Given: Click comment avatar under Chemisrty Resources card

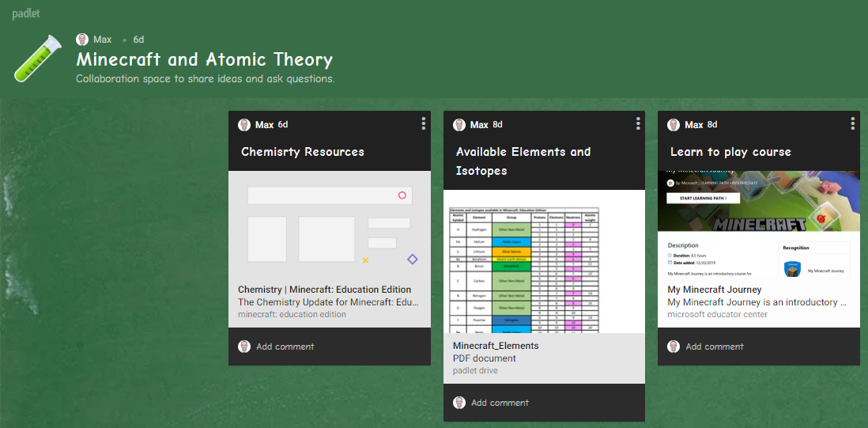Looking at the screenshot, I should (x=244, y=347).
